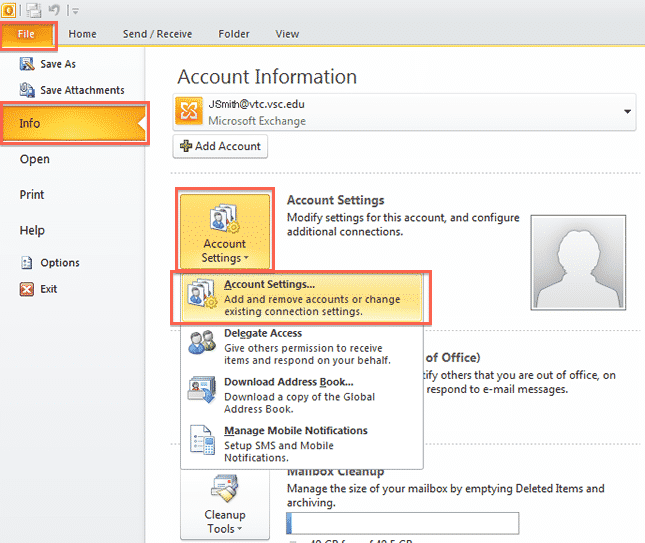Choose the Exit label
This screenshot has width=645, height=543.
49,289
